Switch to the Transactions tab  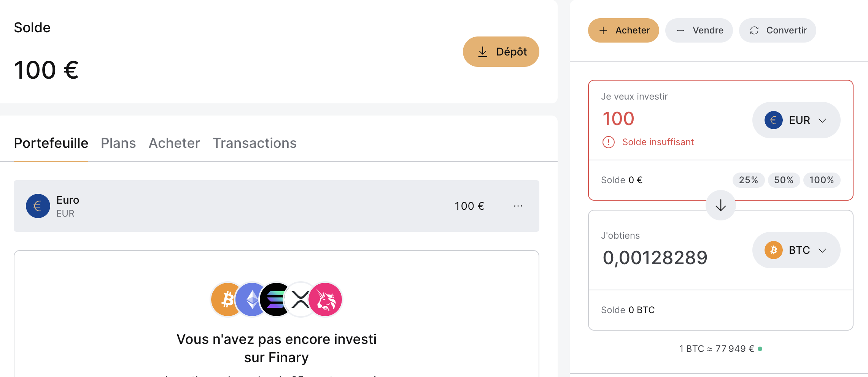click(x=254, y=143)
